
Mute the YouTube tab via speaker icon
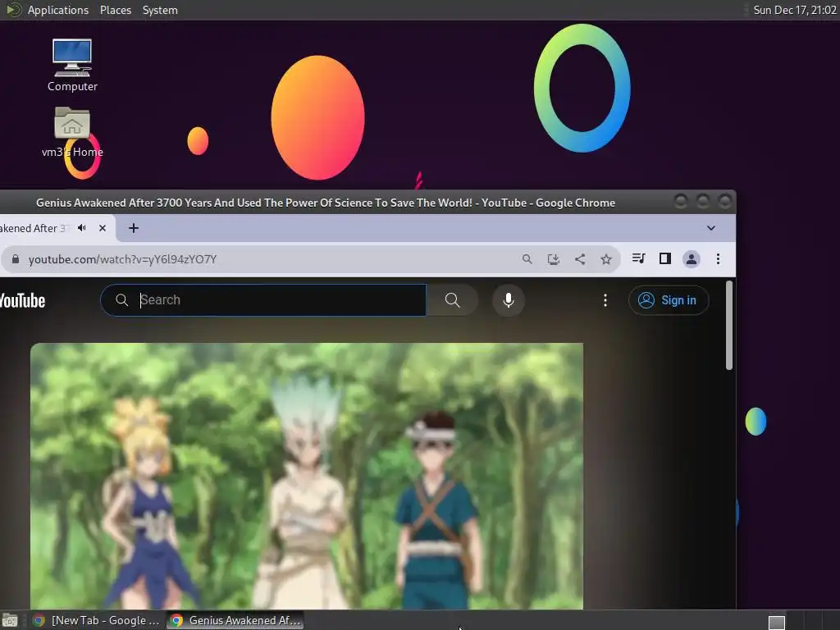(x=82, y=228)
